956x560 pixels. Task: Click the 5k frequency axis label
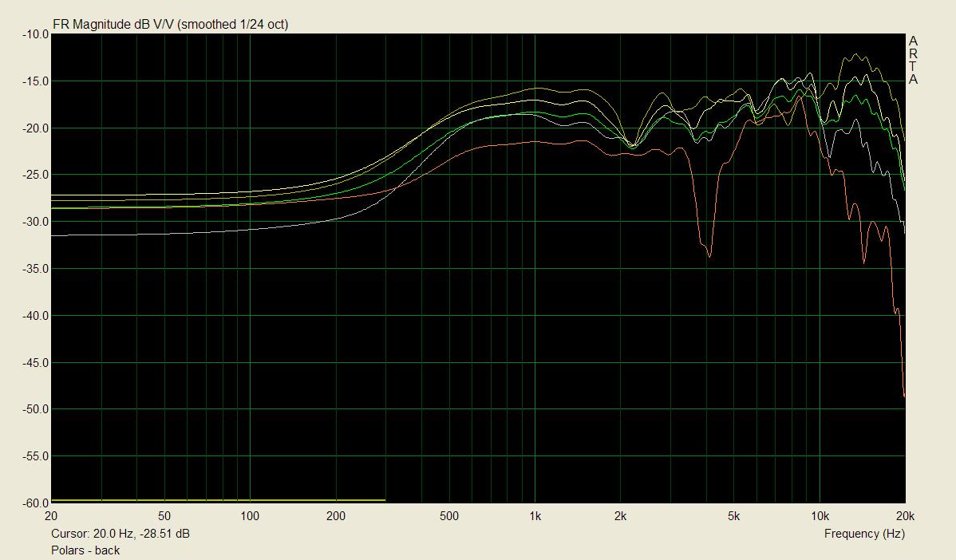pyautogui.click(x=733, y=517)
